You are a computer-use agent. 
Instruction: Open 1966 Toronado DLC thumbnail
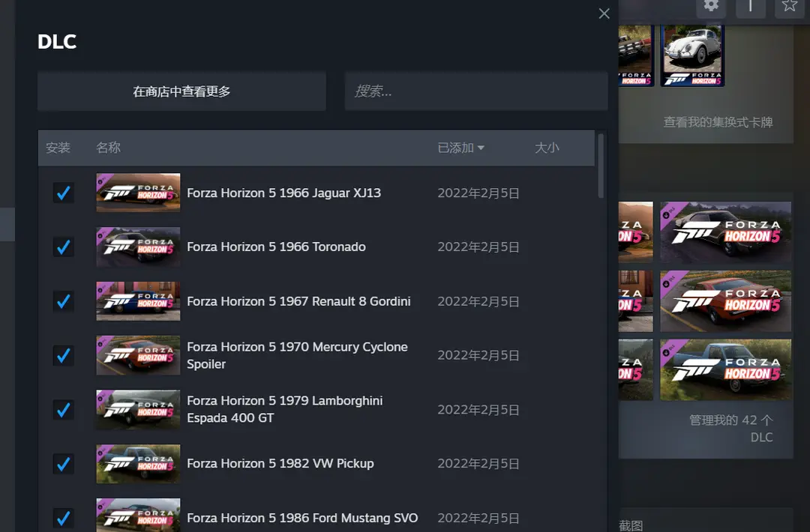139,247
